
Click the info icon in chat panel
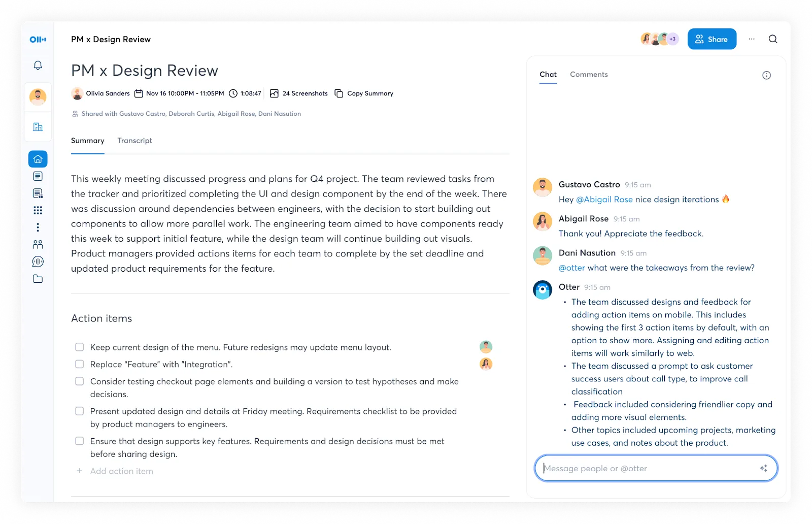(766, 75)
